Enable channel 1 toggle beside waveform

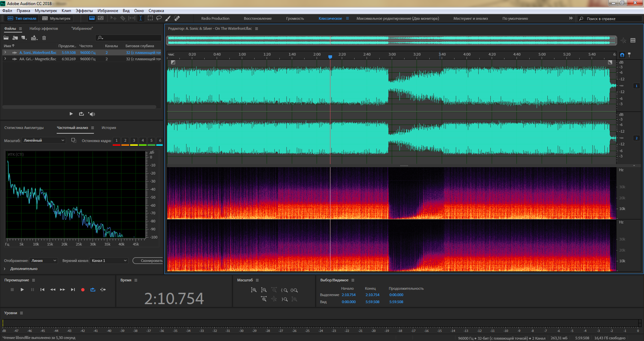636,86
